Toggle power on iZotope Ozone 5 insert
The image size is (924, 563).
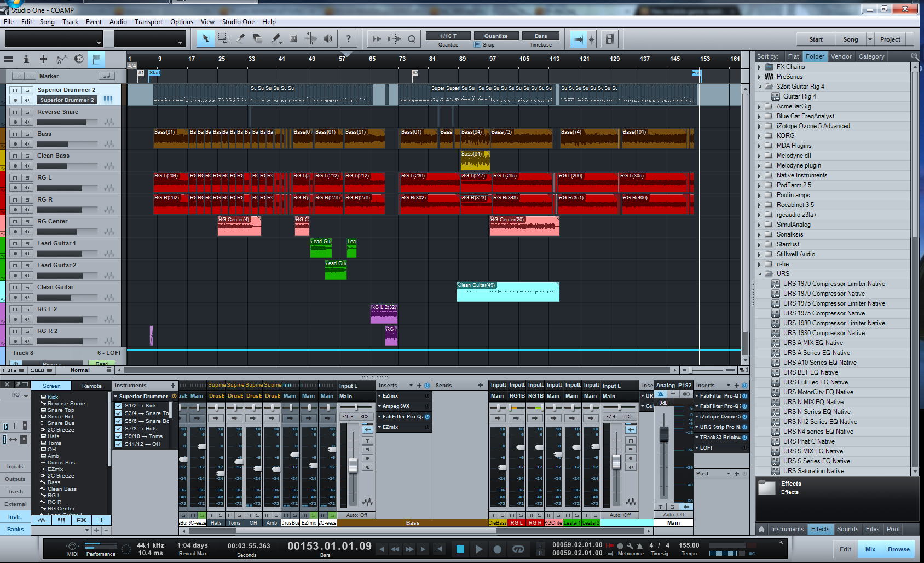745,417
